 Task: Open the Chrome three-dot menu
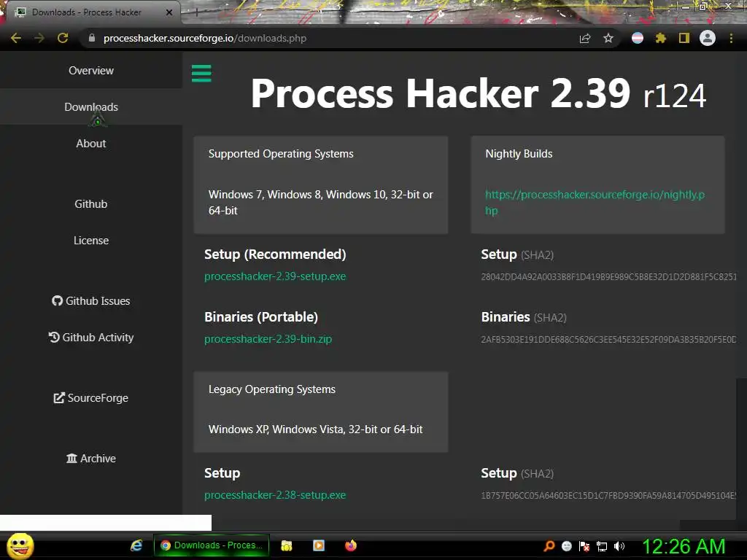coord(731,38)
